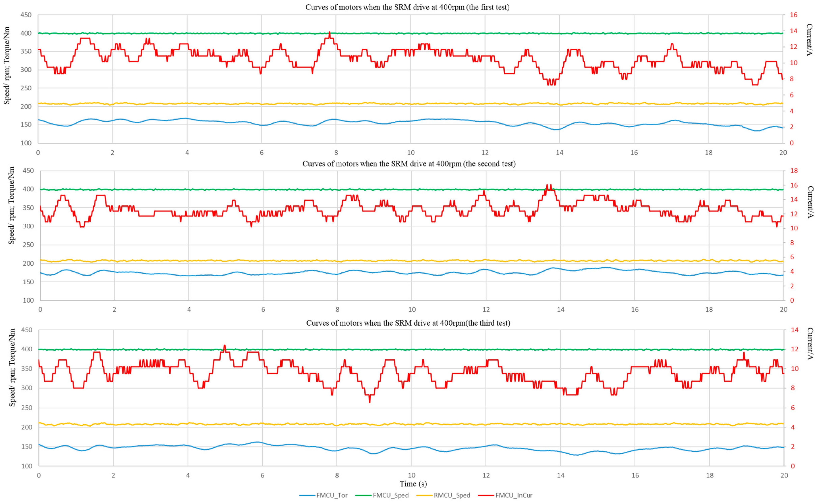817x504 pixels.
Task: Select the third test chart title
Action: (x=408, y=323)
